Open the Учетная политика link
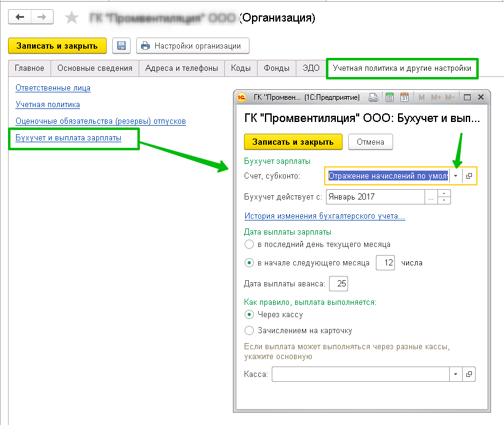This screenshot has height=425, width=504. (x=47, y=105)
